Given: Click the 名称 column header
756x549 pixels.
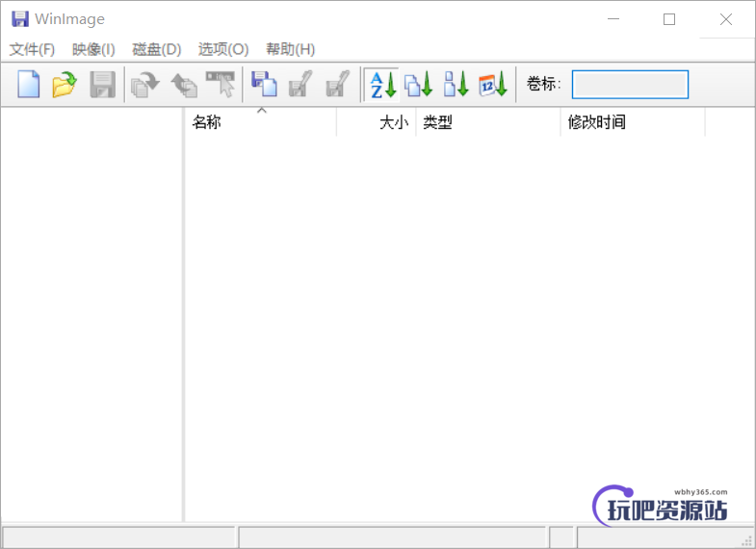Looking at the screenshot, I should [x=261, y=122].
